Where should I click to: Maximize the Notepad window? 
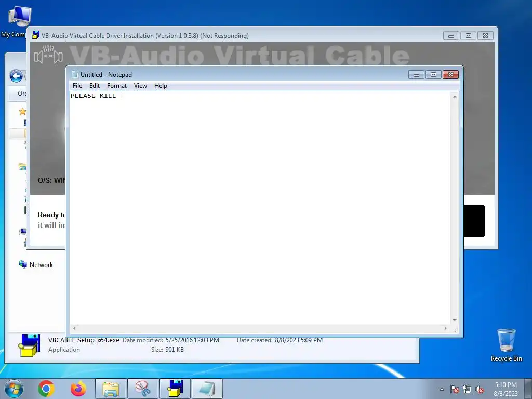tap(433, 75)
